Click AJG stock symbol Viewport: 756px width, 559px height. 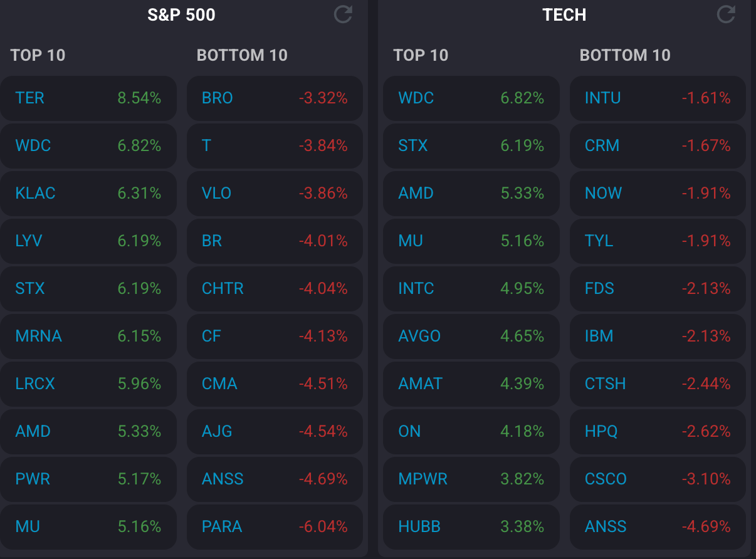218,432
